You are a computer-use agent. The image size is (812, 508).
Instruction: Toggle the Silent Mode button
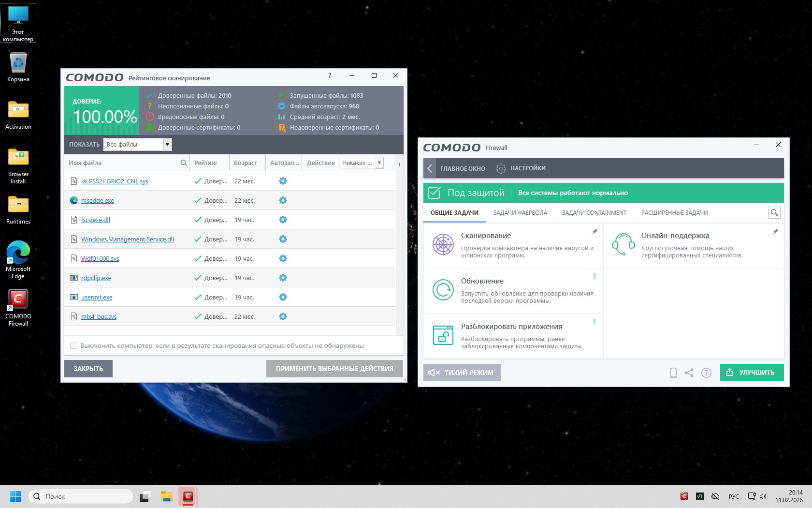pyautogui.click(x=462, y=373)
